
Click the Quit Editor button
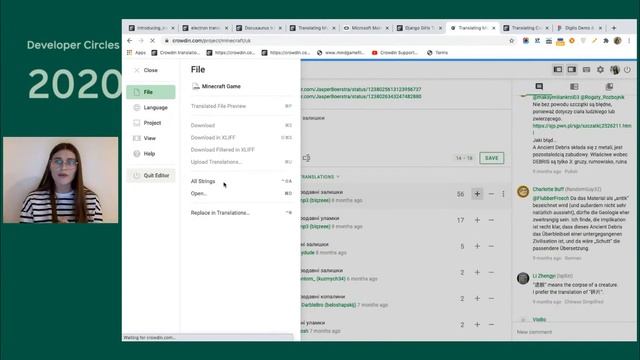[151, 176]
